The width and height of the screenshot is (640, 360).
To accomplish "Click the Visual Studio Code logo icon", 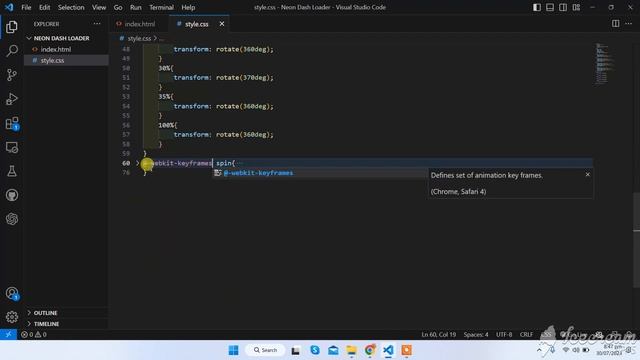I will point(9,7).
